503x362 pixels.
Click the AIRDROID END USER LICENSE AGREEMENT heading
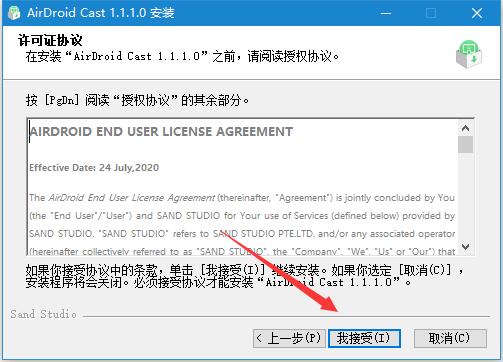[x=161, y=132]
